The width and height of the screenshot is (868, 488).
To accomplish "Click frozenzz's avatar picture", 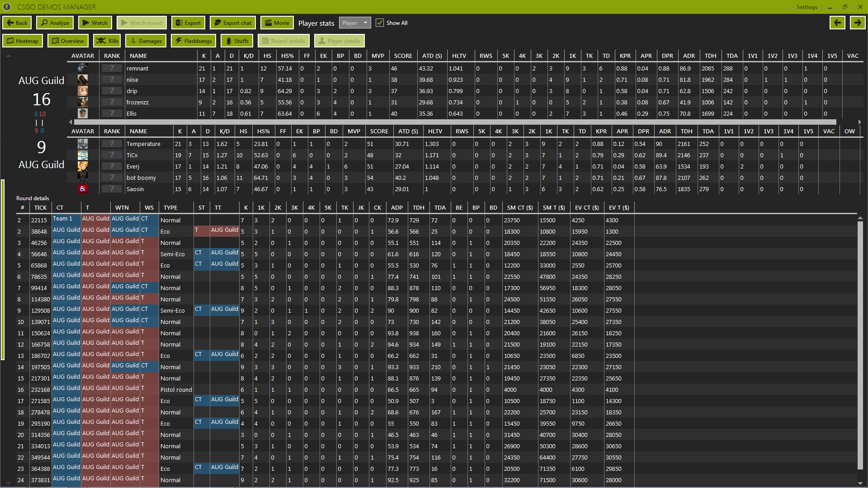I will click(x=82, y=102).
